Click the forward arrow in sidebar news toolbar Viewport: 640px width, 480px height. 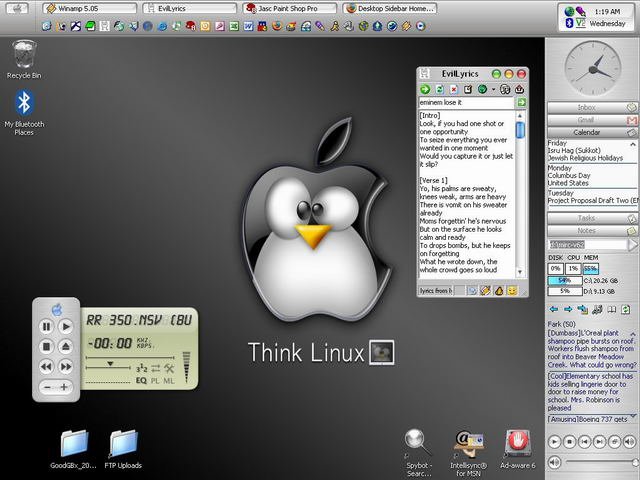(x=568, y=309)
